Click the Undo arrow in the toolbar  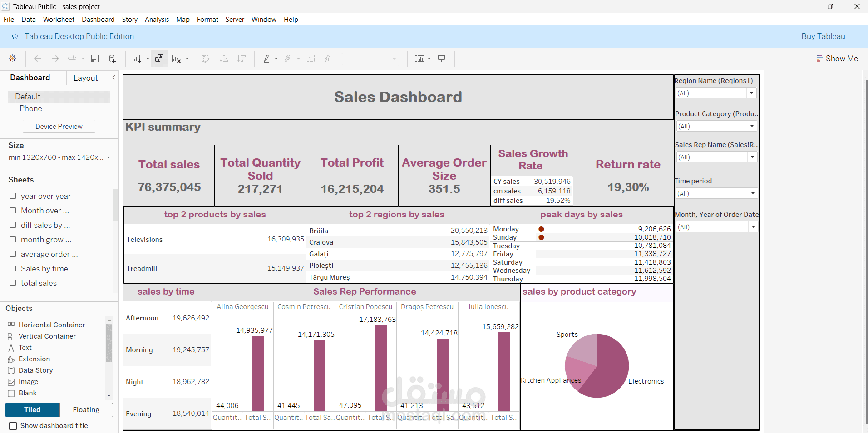point(37,59)
